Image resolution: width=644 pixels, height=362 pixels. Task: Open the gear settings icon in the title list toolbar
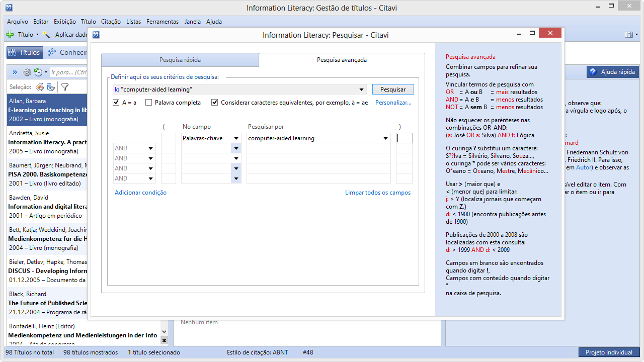pos(27,72)
